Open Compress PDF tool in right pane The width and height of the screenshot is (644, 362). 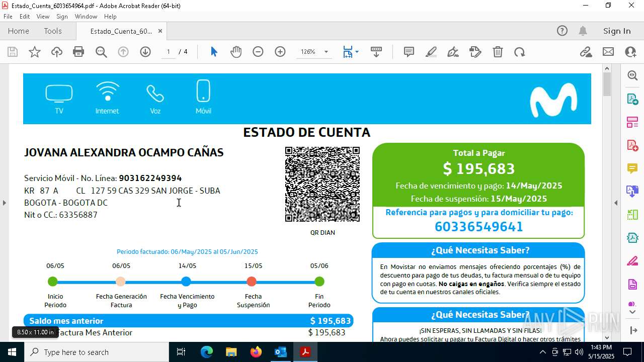pos(632,238)
